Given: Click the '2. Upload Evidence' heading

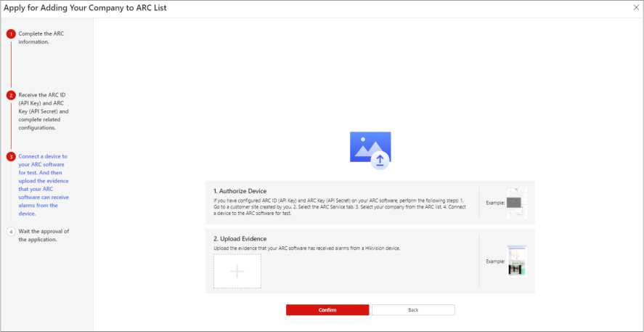Looking at the screenshot, I should point(240,239).
